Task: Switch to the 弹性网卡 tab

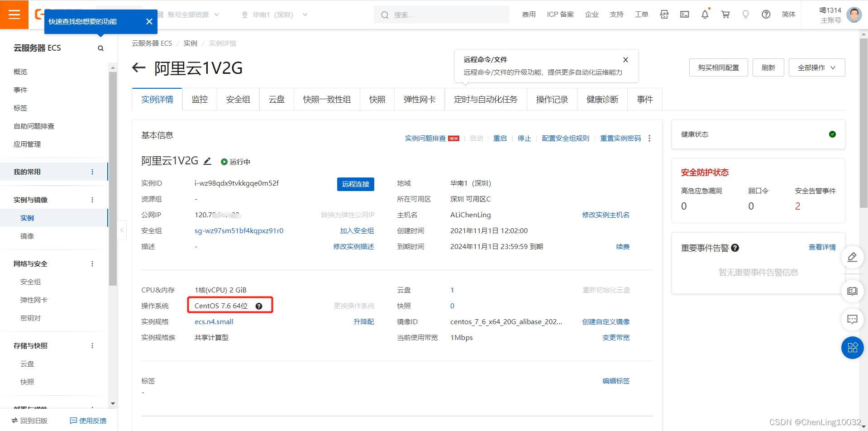Action: pos(420,99)
